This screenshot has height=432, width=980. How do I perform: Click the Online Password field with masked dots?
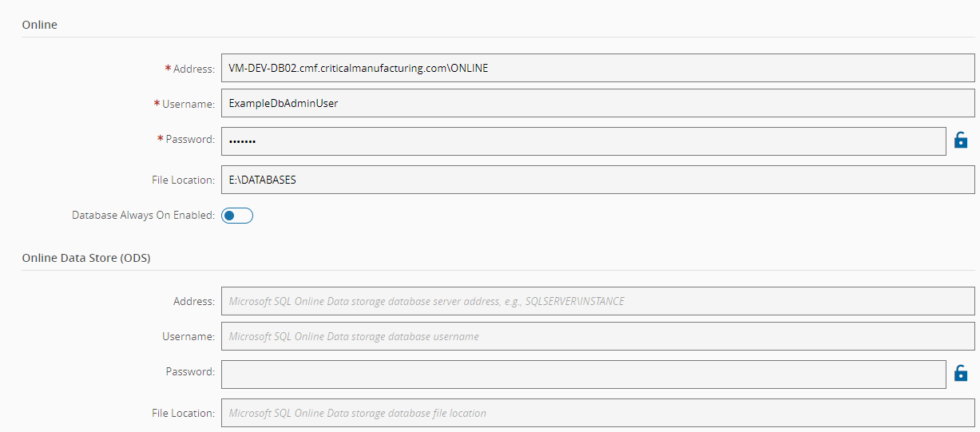coord(583,141)
